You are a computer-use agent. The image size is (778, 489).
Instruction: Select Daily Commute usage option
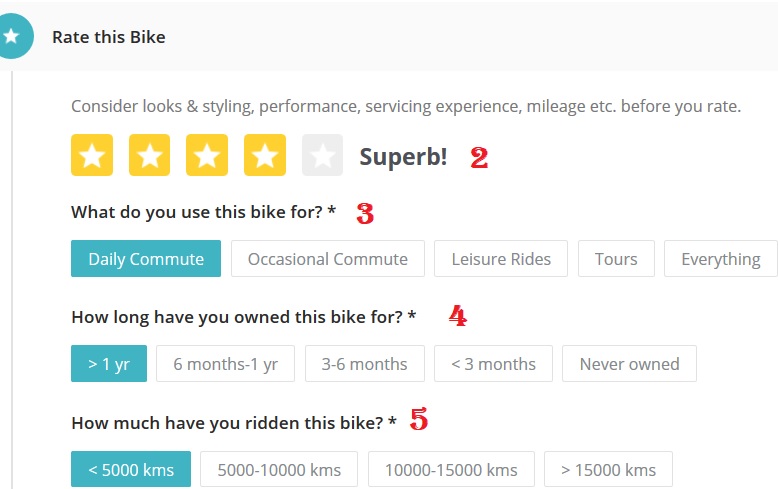pyautogui.click(x=146, y=259)
